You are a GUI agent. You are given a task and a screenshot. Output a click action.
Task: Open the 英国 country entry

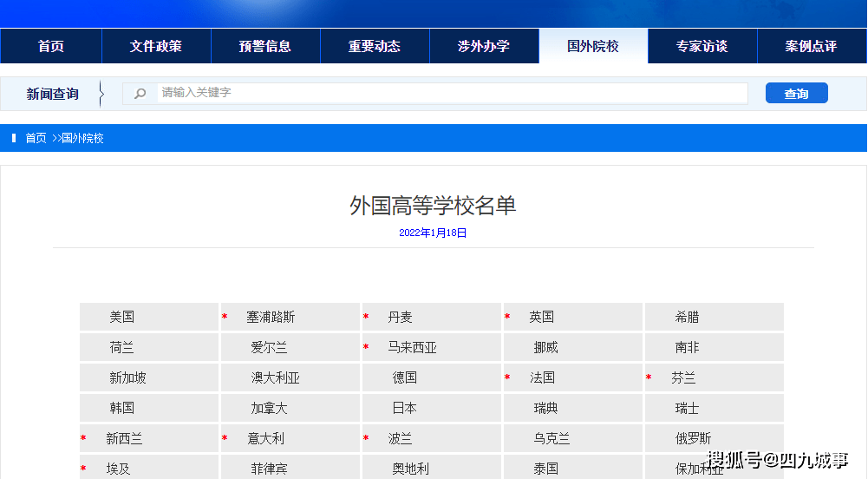click(x=541, y=317)
